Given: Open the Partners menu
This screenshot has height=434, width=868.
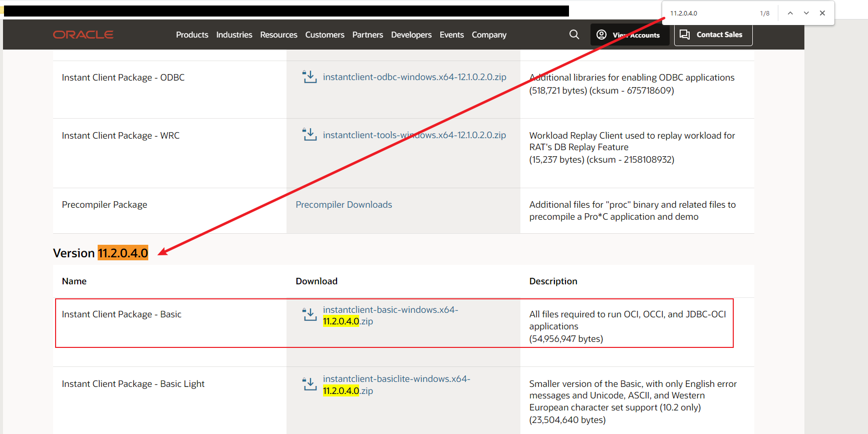Looking at the screenshot, I should [368, 35].
